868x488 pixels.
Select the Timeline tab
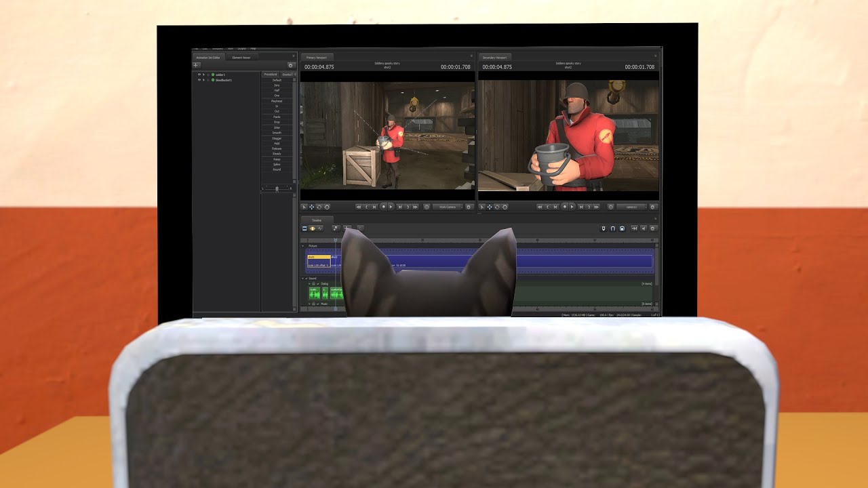coord(317,221)
